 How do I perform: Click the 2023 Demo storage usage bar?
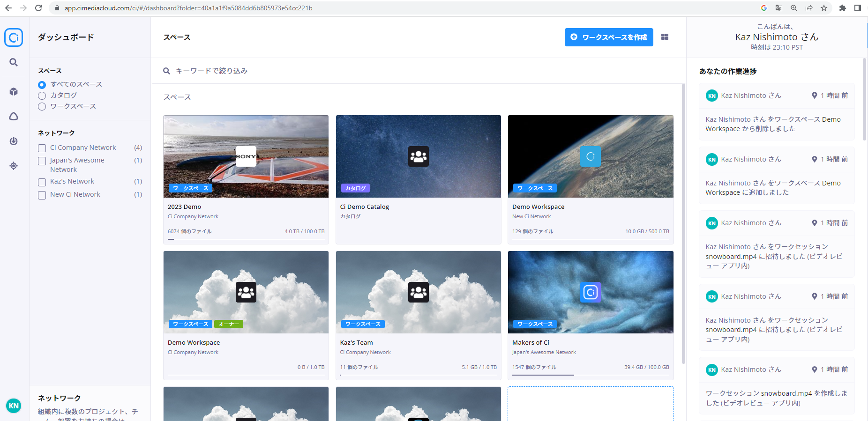pyautogui.click(x=246, y=239)
